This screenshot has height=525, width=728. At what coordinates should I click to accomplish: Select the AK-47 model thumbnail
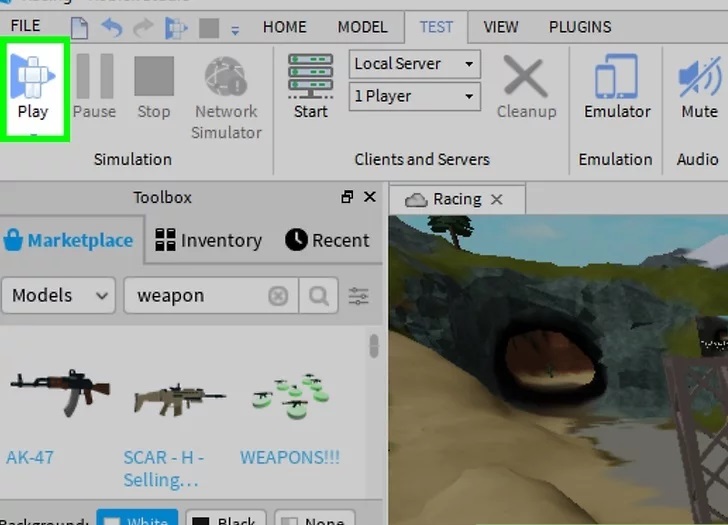(x=60, y=392)
